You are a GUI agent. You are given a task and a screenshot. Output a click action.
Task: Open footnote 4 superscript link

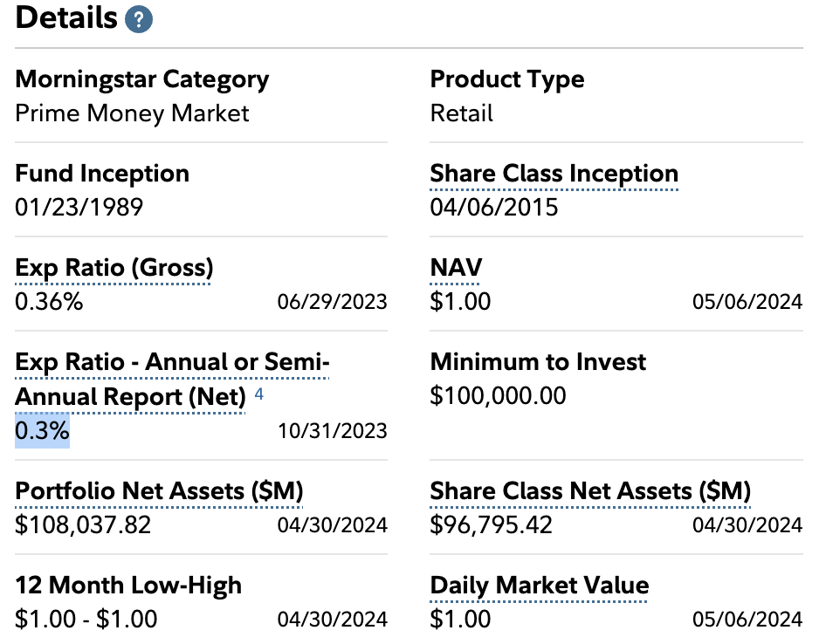(x=258, y=394)
